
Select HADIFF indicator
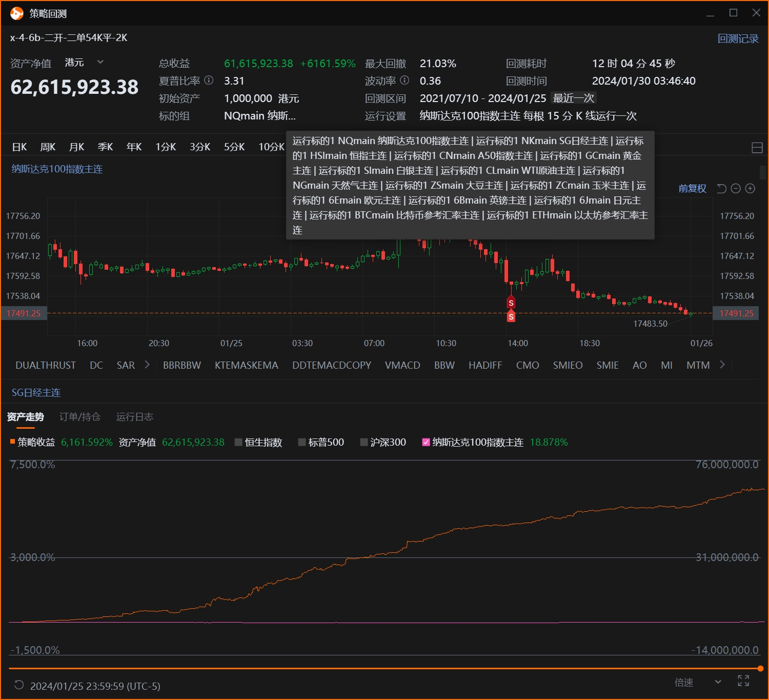(485, 365)
